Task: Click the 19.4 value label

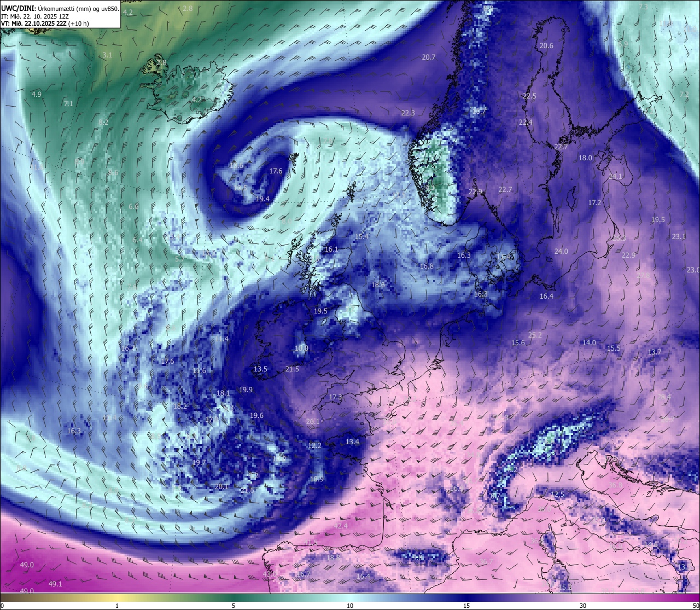Action: pyautogui.click(x=262, y=199)
